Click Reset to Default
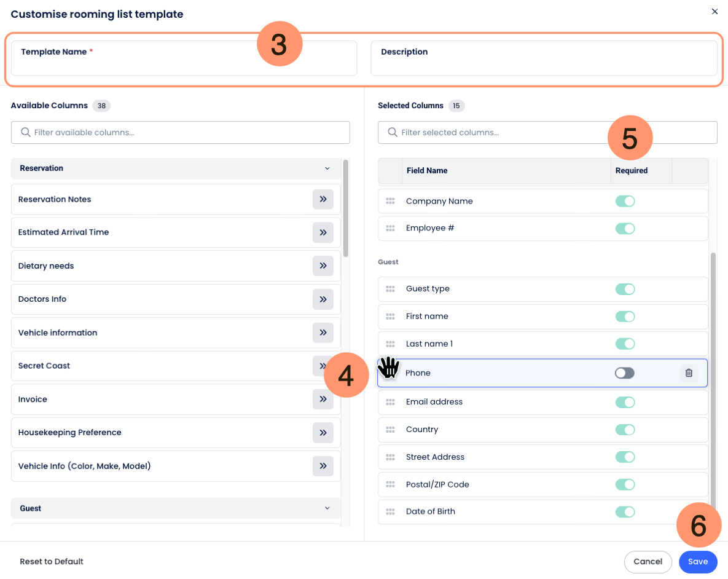 pyautogui.click(x=52, y=562)
